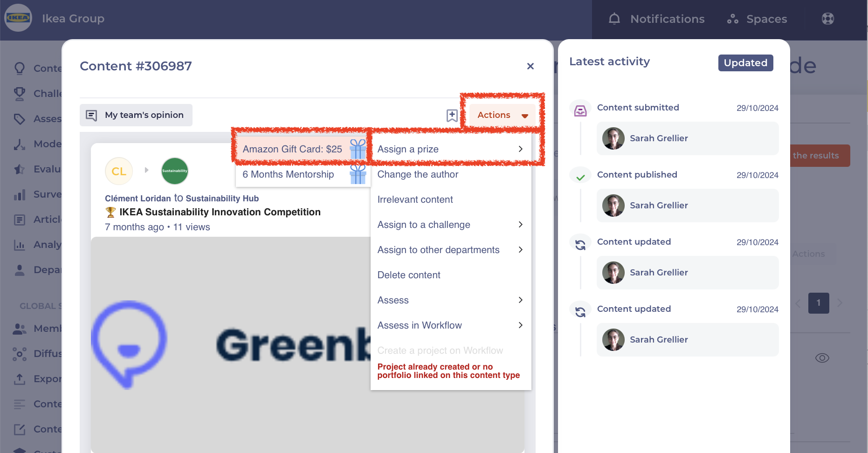
Task: Click the lightbulb icon in the sidebar
Action: 20,69
